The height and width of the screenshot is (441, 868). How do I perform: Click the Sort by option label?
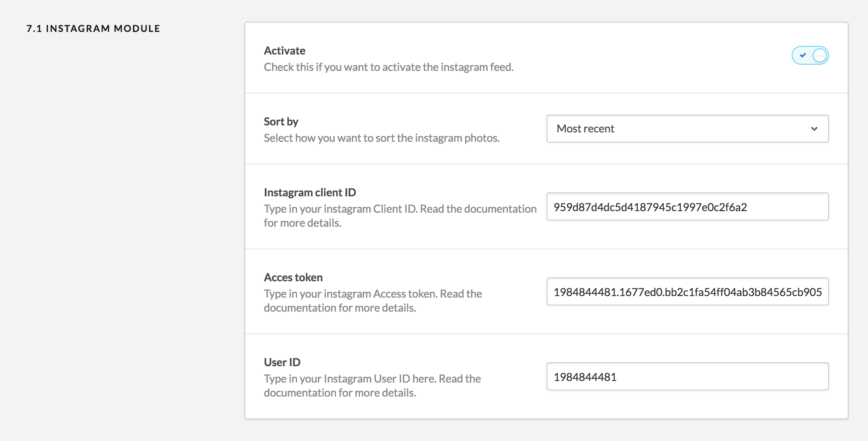coord(281,122)
